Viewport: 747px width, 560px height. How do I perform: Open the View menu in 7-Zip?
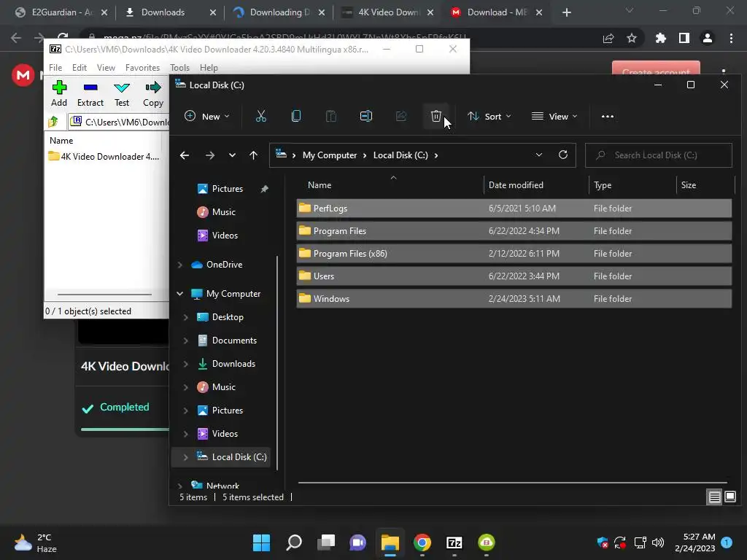pos(106,68)
